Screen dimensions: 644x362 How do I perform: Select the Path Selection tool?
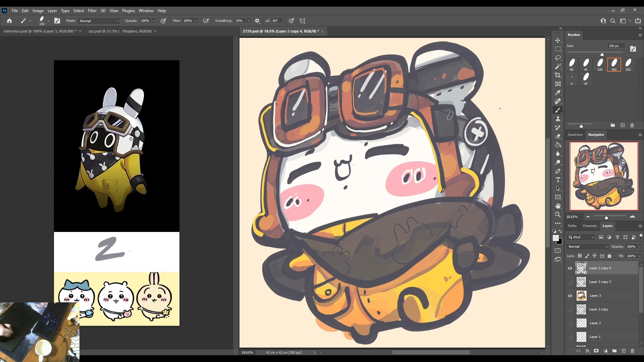(x=558, y=188)
